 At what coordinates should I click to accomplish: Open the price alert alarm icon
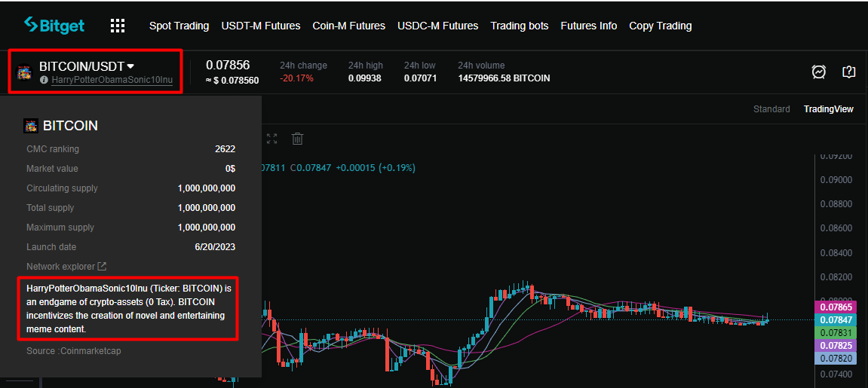(819, 72)
